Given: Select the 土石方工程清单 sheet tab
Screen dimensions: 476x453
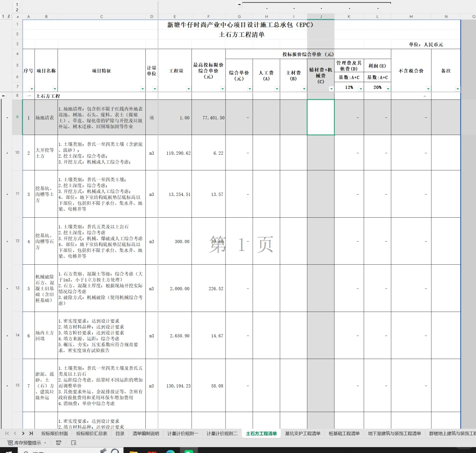Looking at the screenshot, I should [x=261, y=434].
